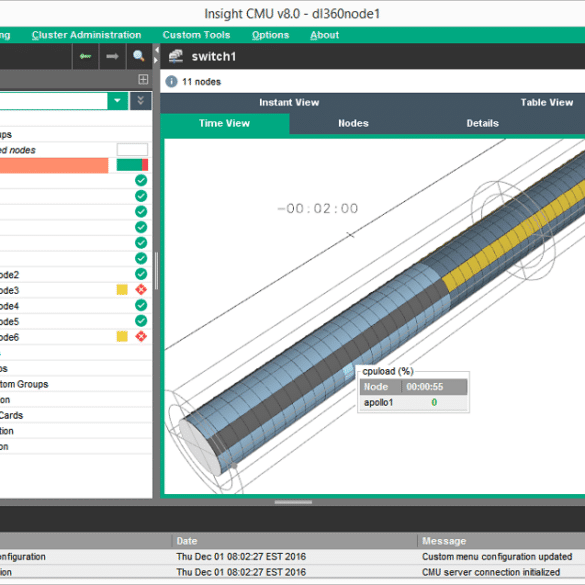Click the grid expand icon in the left panel header
The height and width of the screenshot is (585, 585).
[x=143, y=79]
